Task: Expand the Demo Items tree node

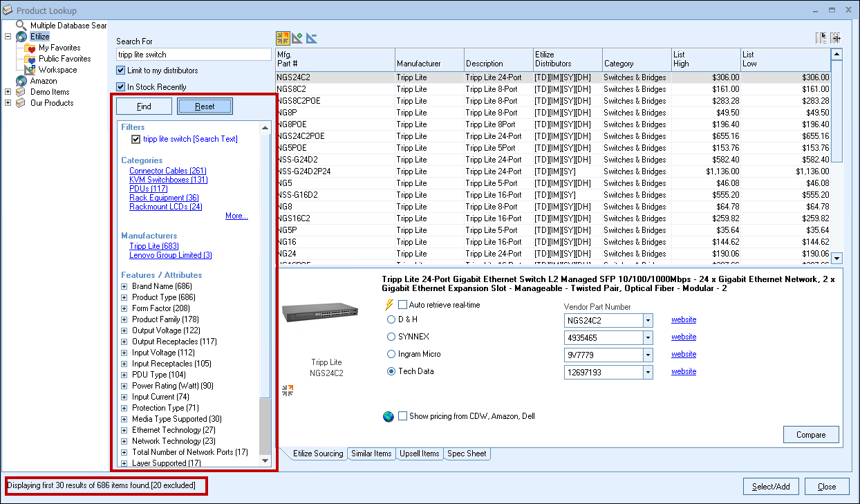Action: (x=8, y=92)
